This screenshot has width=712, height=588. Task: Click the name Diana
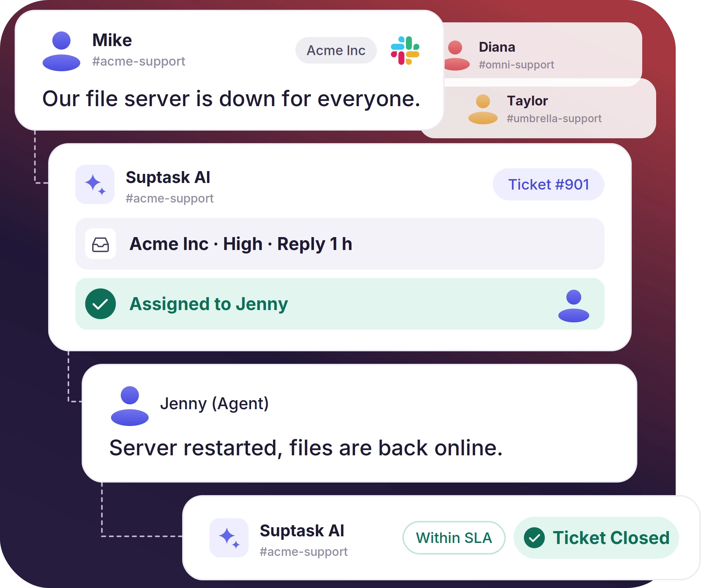(497, 47)
